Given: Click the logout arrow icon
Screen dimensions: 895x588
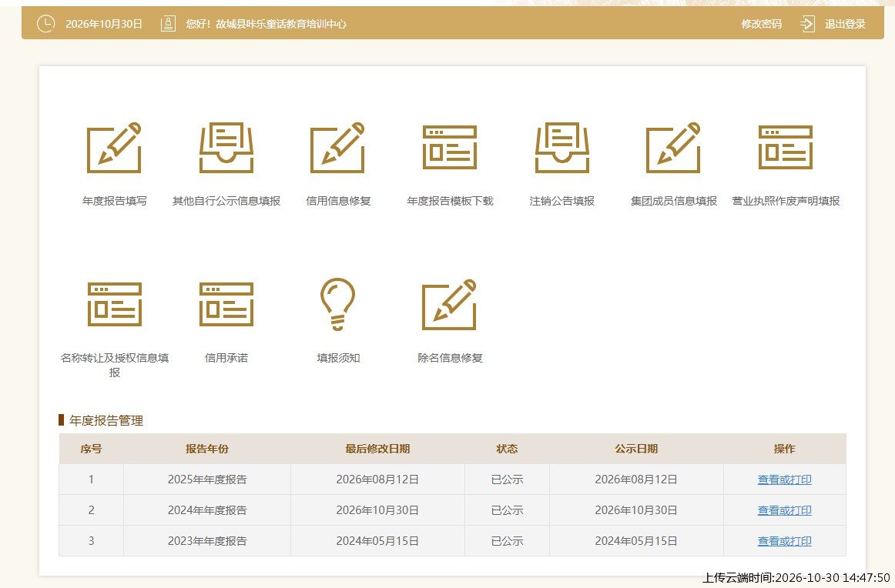Looking at the screenshot, I should click(807, 23).
